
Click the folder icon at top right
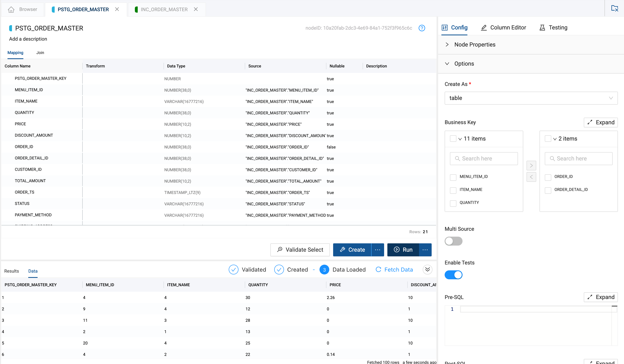[614, 8]
